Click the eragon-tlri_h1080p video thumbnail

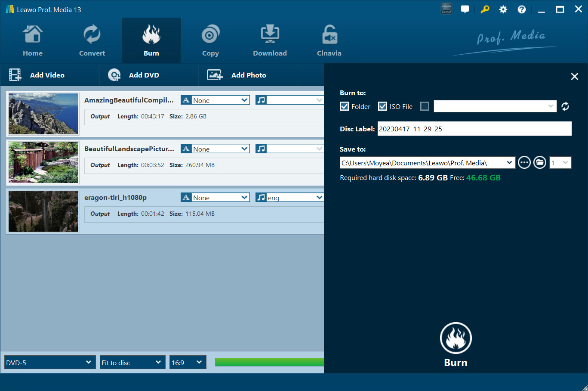43,211
